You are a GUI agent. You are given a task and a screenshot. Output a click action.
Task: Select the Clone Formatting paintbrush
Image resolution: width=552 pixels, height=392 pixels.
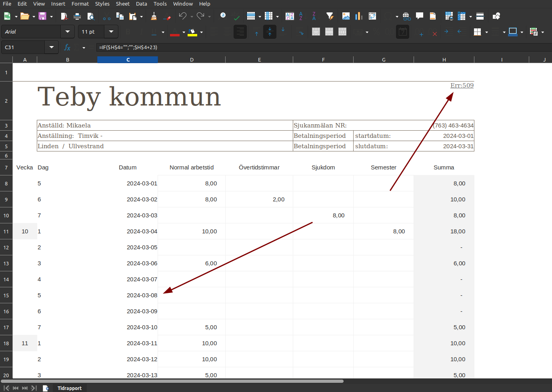(154, 16)
